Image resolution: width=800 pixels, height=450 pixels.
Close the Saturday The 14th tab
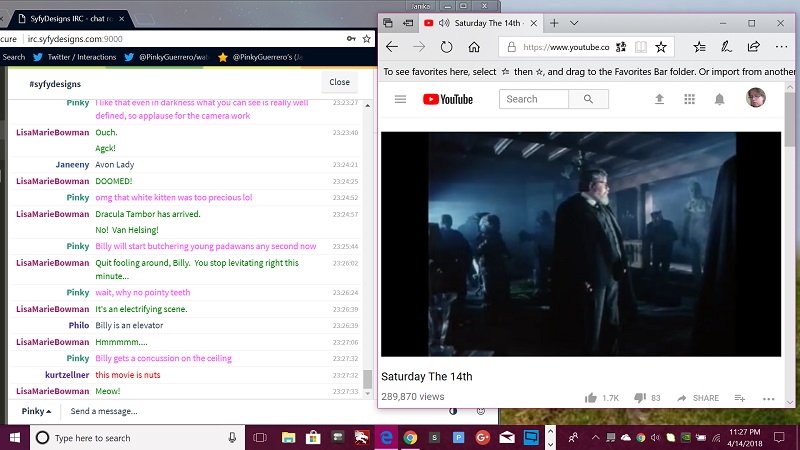(534, 23)
